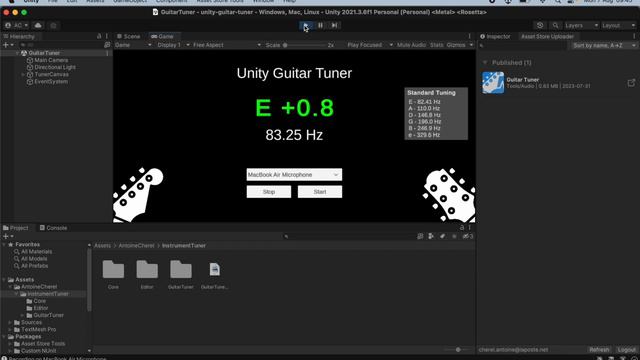640x360 pixels.
Task: Expand the Sources folder
Action: coord(10,322)
